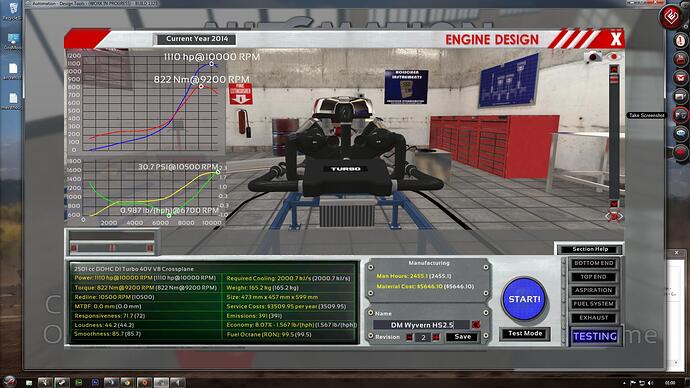Image resolution: width=690 pixels, height=388 pixels.
Task: Save the engine revision
Action: [x=462, y=337]
